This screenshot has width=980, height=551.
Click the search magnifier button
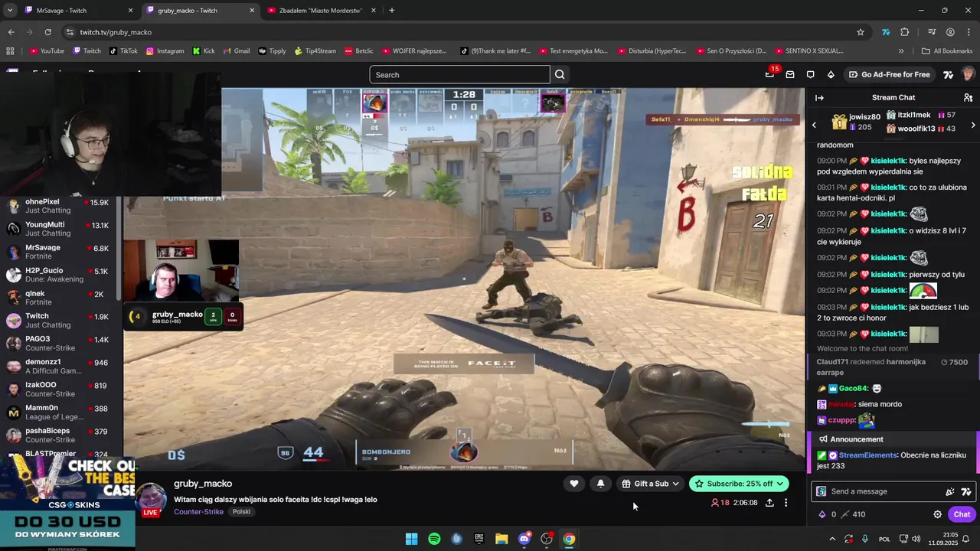560,74
